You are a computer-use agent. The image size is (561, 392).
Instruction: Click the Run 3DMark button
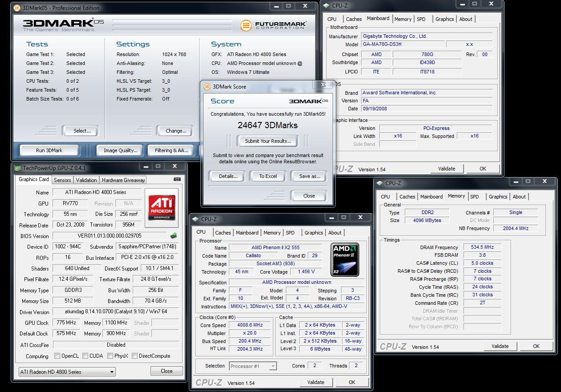(x=49, y=150)
